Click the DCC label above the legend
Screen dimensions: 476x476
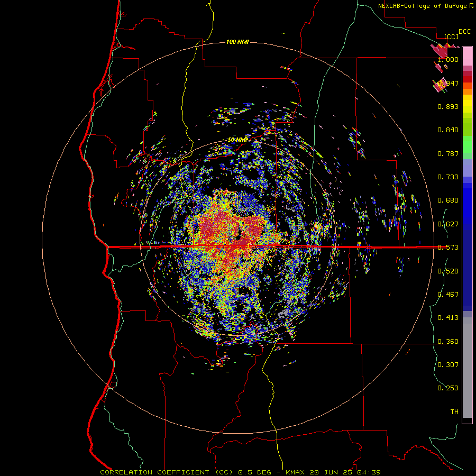464,32
